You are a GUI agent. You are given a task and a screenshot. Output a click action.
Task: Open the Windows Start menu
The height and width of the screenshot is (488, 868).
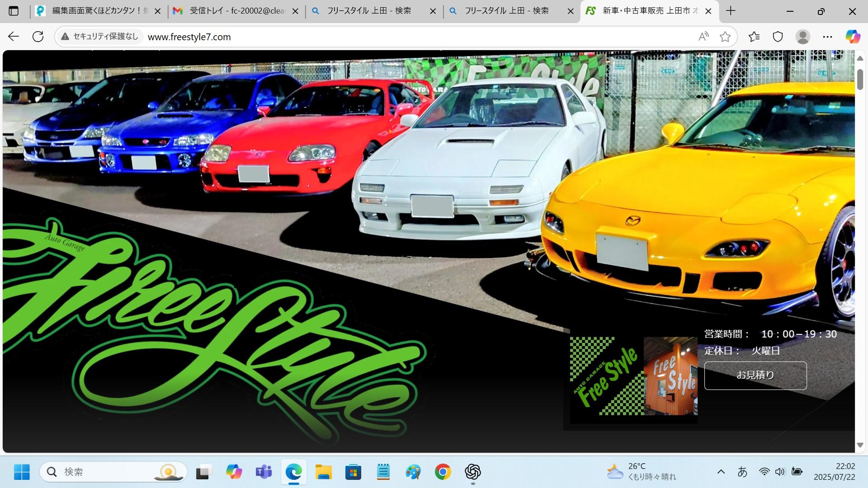[22, 472]
